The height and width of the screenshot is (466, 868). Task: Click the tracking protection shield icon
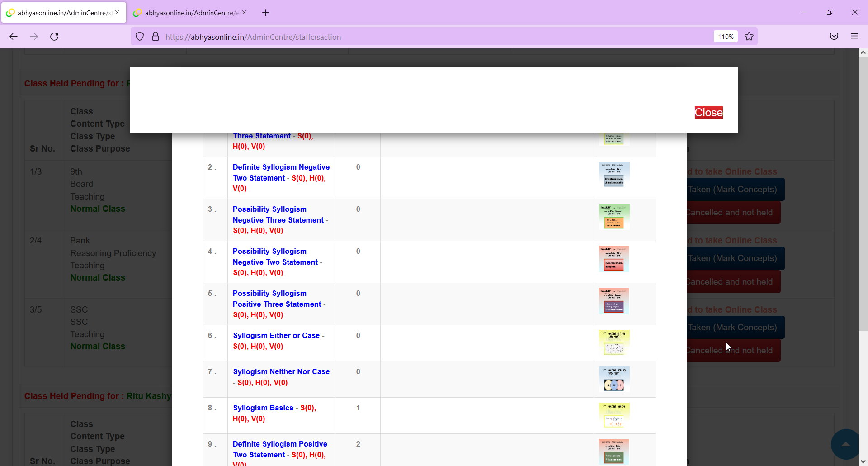click(x=140, y=37)
